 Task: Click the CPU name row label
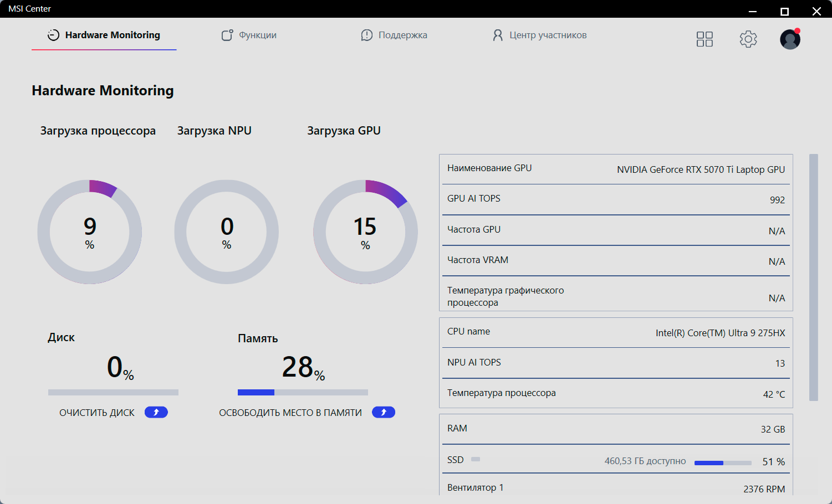[469, 331]
